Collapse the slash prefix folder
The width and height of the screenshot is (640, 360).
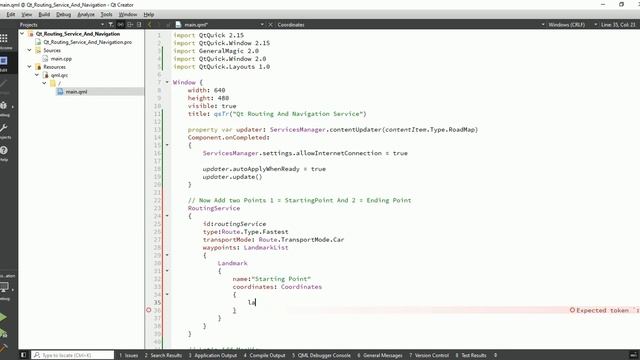(44, 83)
